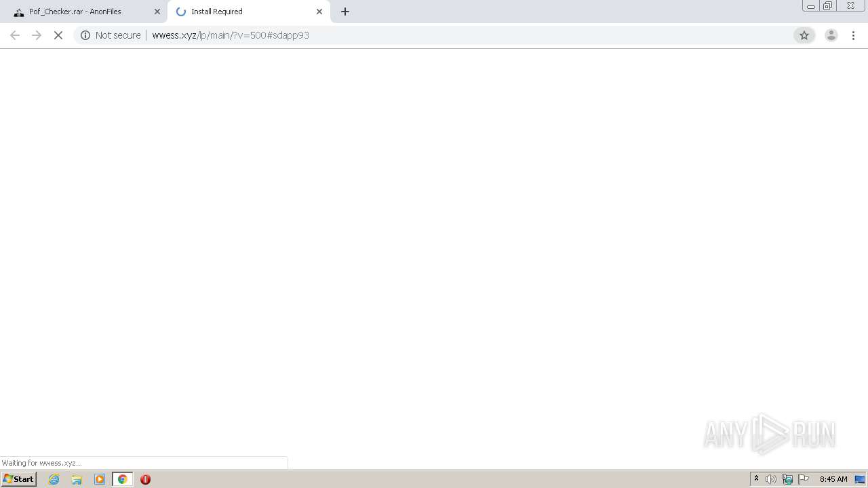This screenshot has width=868, height=488.
Task: Open the Chrome profile avatar
Action: (831, 35)
